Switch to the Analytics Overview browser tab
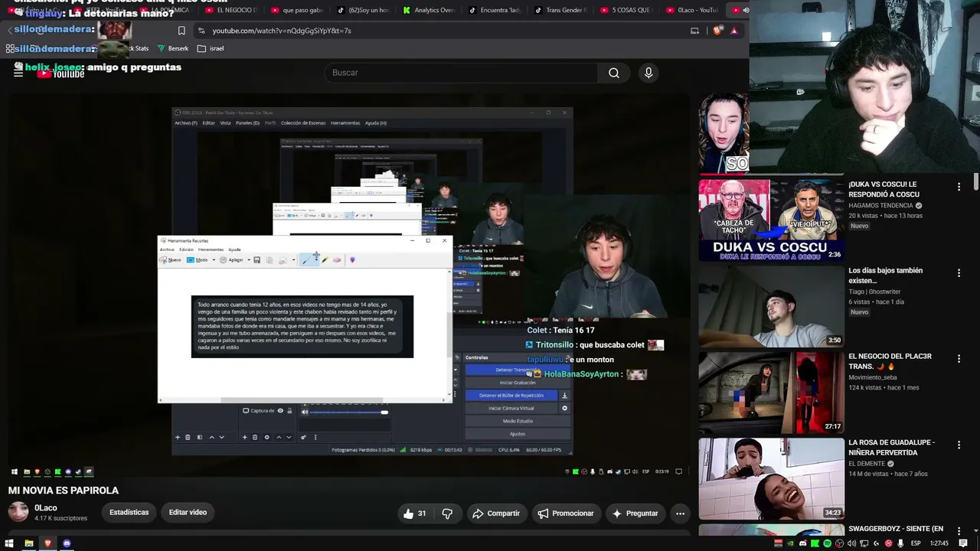Viewport: 980px width, 551px height. click(x=429, y=10)
